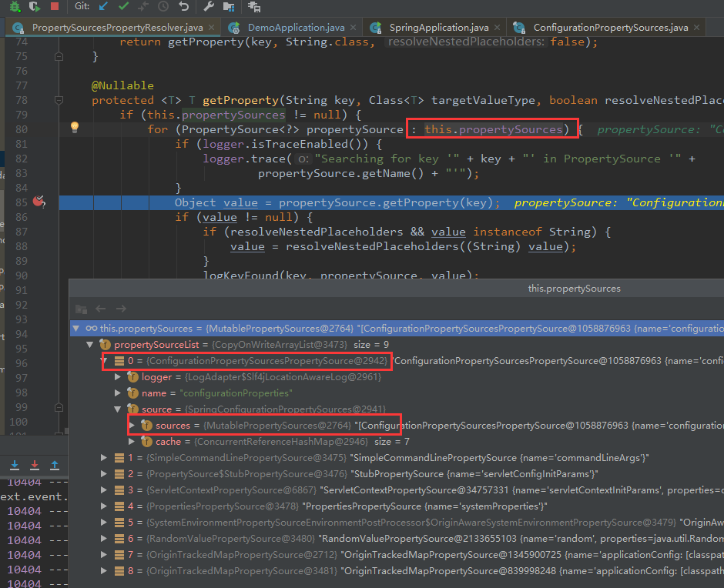Close the ConfigurationPropertySources.java tab

pos(697,28)
